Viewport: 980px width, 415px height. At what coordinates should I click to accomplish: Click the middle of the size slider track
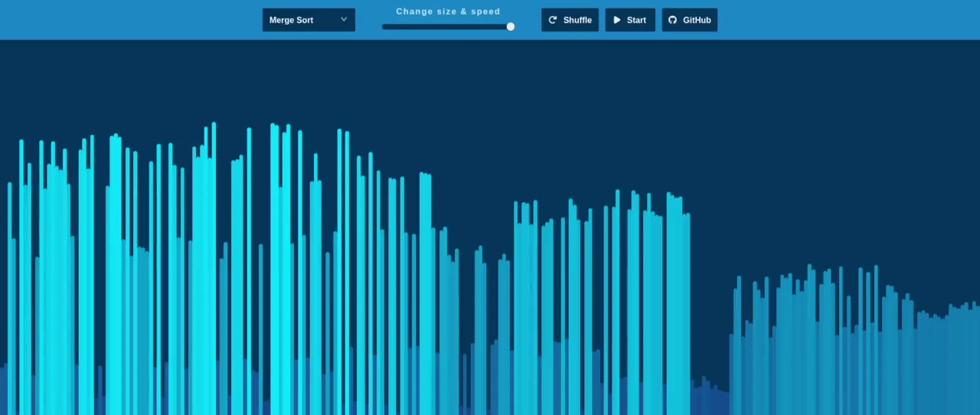[x=448, y=27]
